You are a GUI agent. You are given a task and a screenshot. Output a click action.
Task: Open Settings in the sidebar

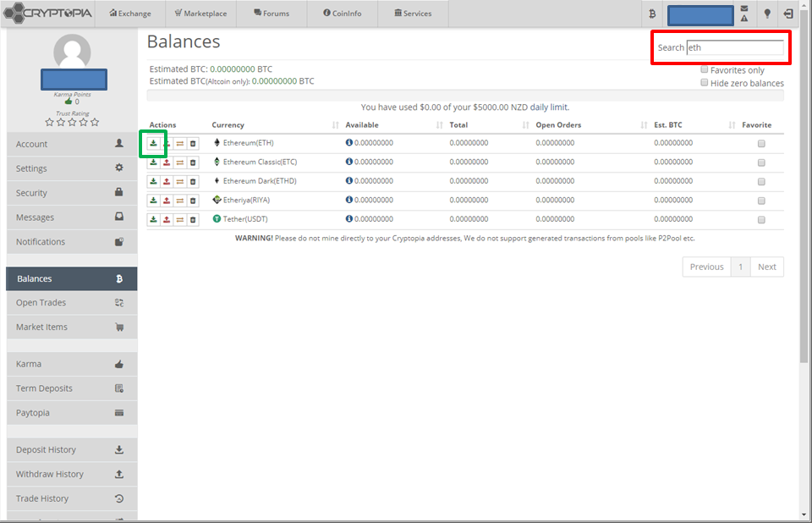[x=72, y=168]
